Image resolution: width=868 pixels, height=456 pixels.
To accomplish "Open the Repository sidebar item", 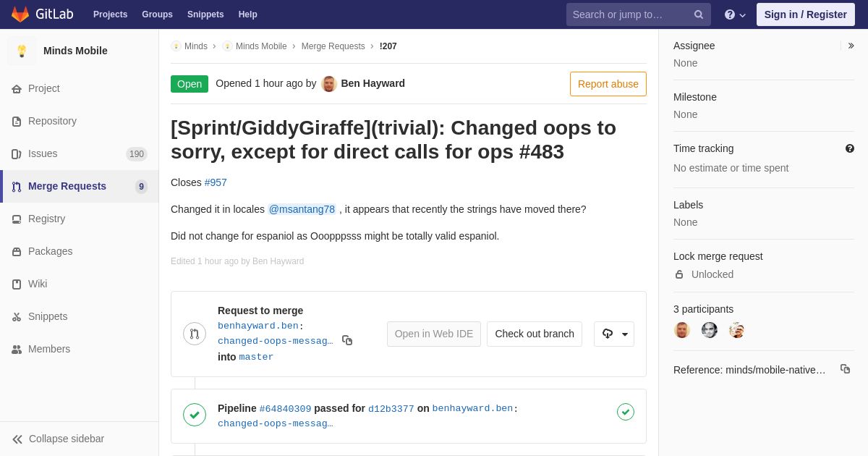I will point(80,121).
